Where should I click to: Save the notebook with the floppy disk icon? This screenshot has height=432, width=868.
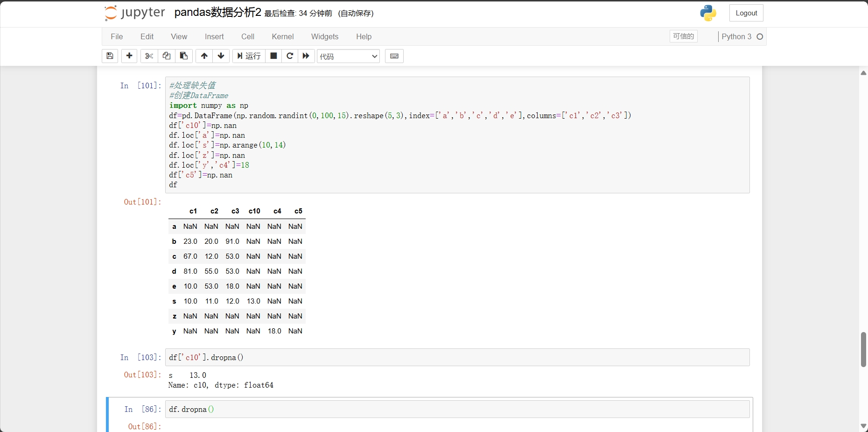coord(110,56)
